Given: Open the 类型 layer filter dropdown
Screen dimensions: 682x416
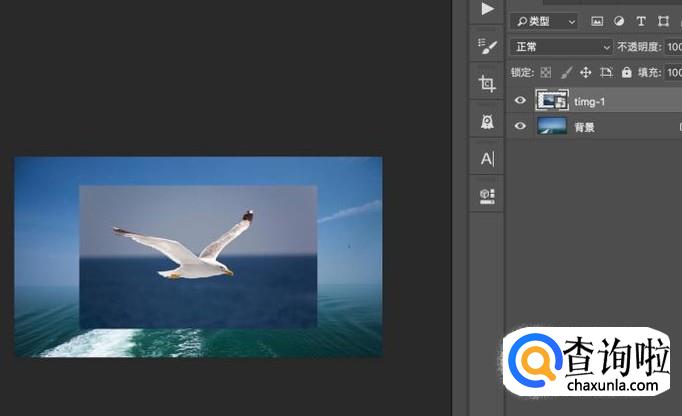Looking at the screenshot, I should click(544, 21).
